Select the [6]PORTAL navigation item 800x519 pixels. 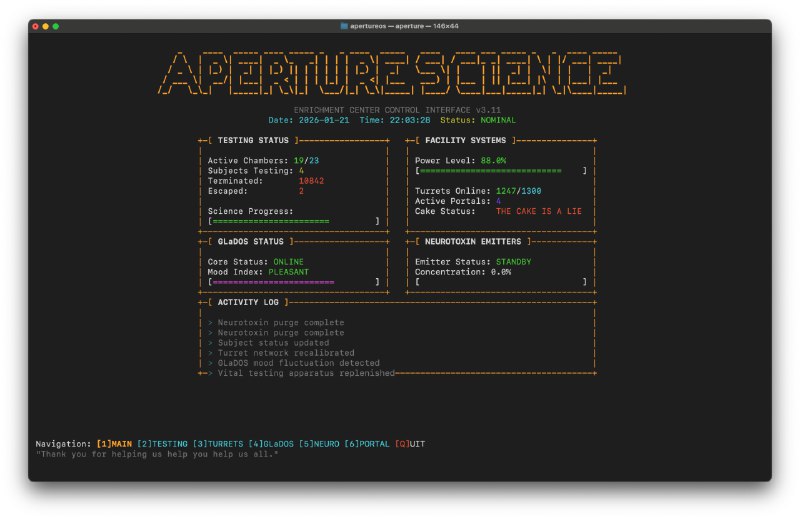[367, 443]
